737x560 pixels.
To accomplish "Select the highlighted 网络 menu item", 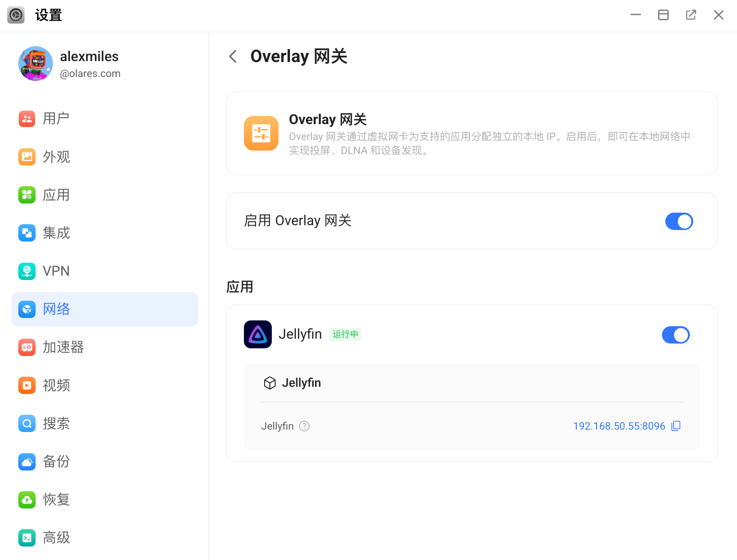I will tap(105, 309).
